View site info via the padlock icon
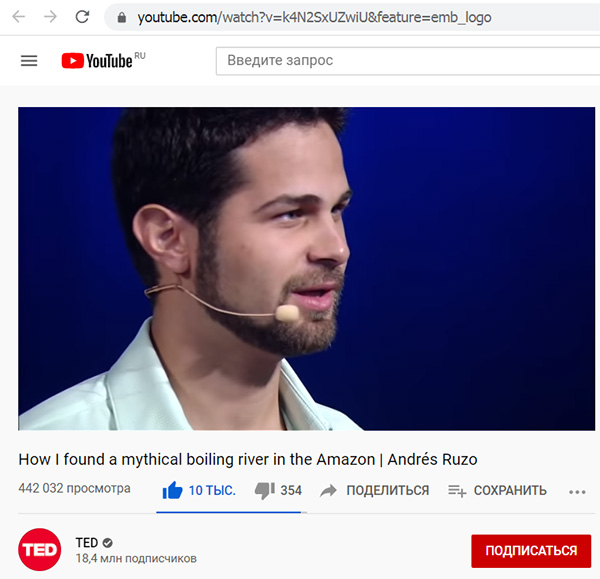This screenshot has height=579, width=600. (122, 17)
